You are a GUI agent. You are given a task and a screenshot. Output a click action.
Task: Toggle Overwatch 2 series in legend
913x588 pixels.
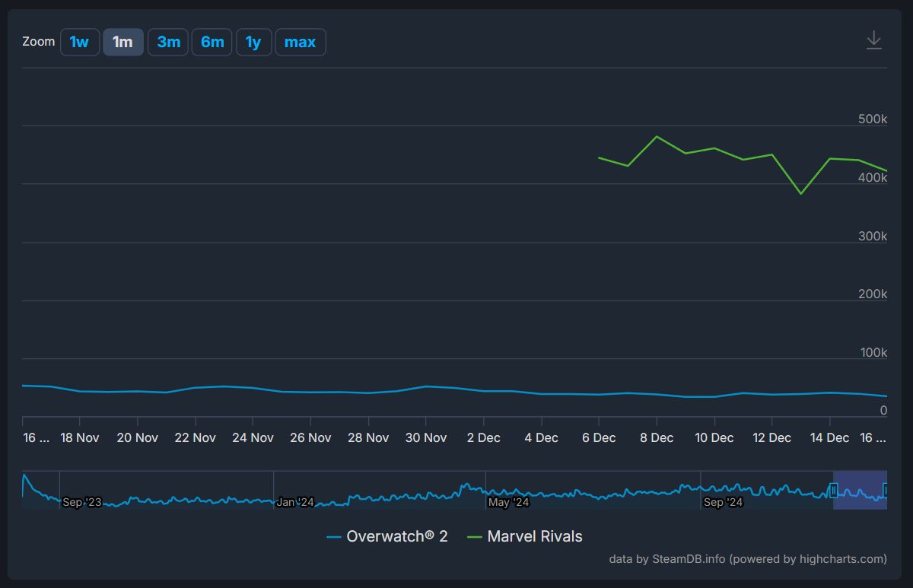coord(387,536)
